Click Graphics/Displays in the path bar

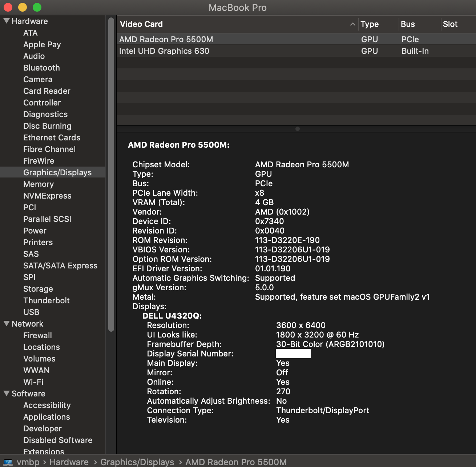[137, 462]
